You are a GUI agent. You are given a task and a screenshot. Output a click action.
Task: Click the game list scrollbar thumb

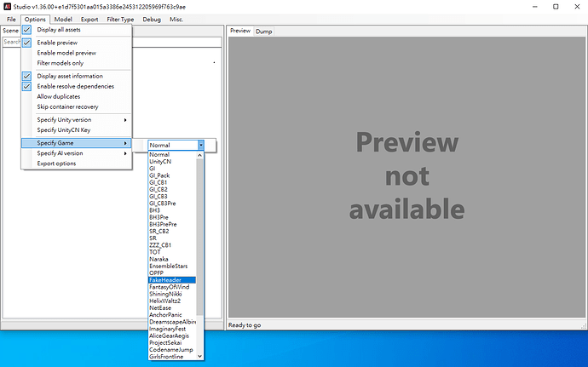tap(200, 236)
